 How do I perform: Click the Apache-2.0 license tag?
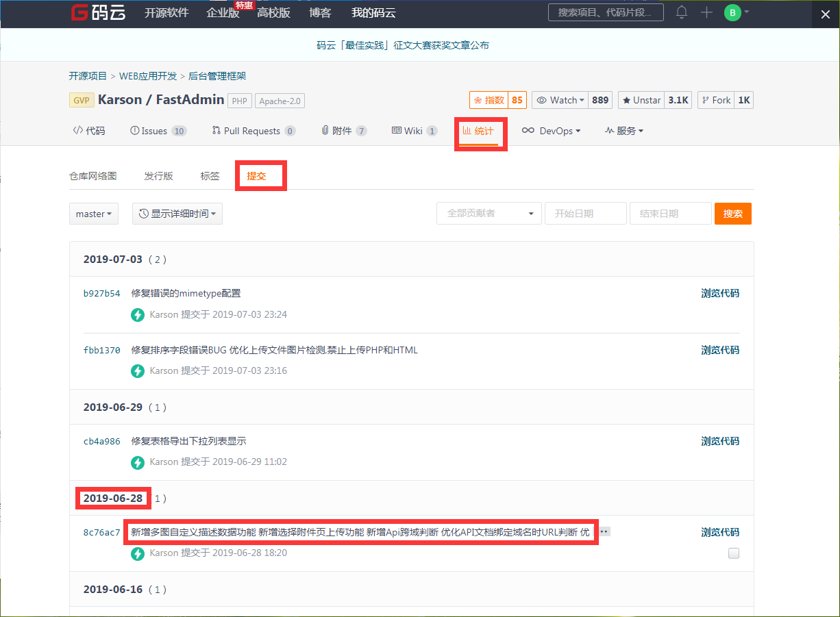pos(280,101)
